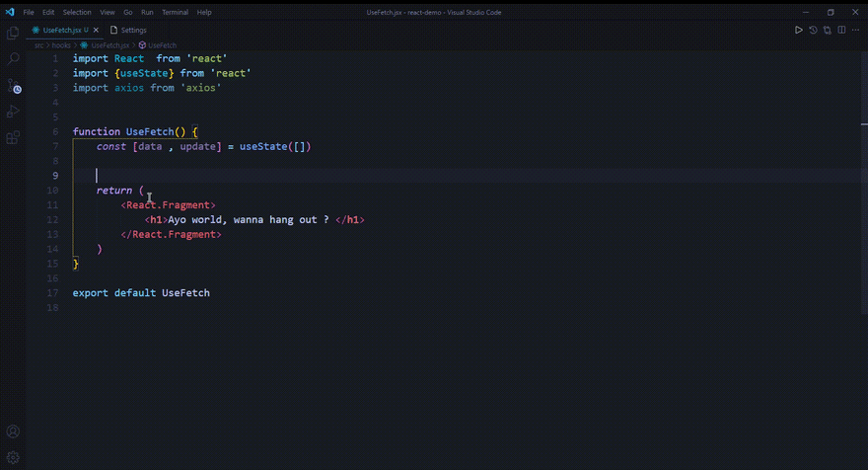Click the UseFetch symbol breadcrumb
This screenshot has width=868, height=470.
(x=162, y=45)
